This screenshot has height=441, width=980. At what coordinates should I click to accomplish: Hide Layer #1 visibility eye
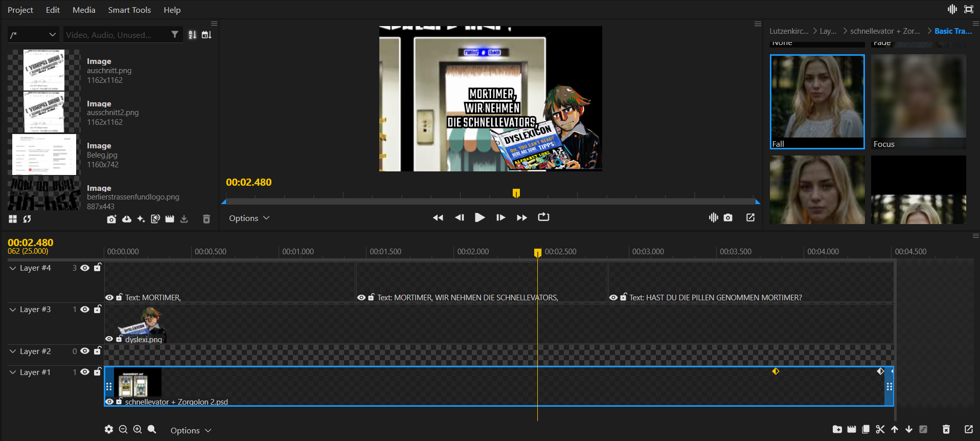click(85, 372)
